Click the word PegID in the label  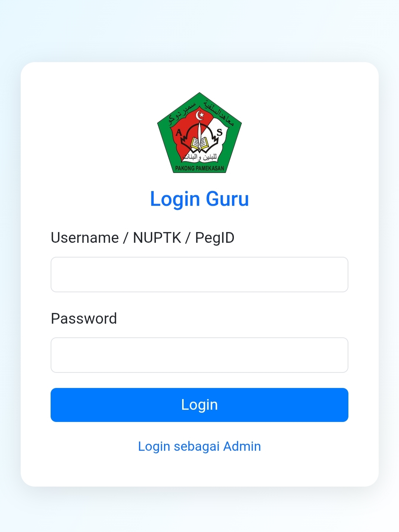[215, 238]
